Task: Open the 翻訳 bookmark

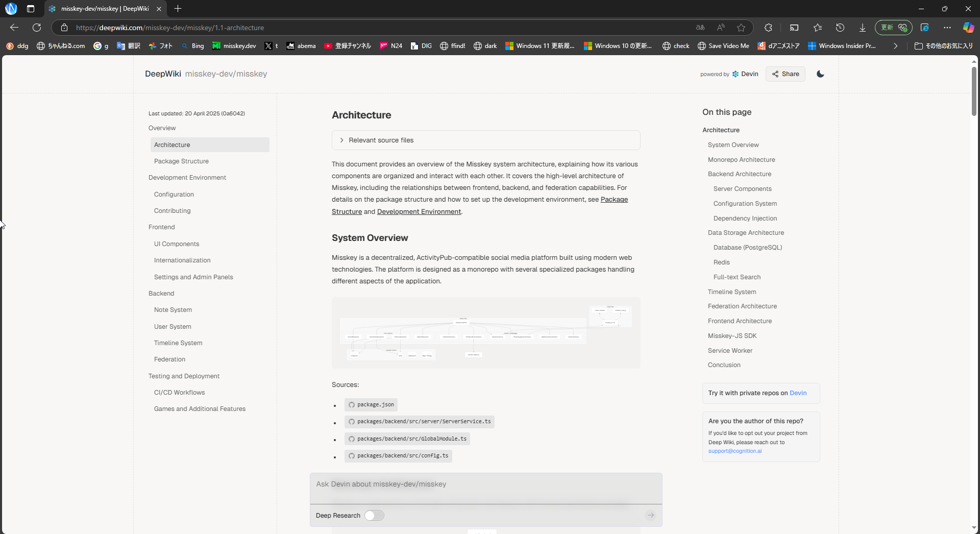Action: point(129,46)
